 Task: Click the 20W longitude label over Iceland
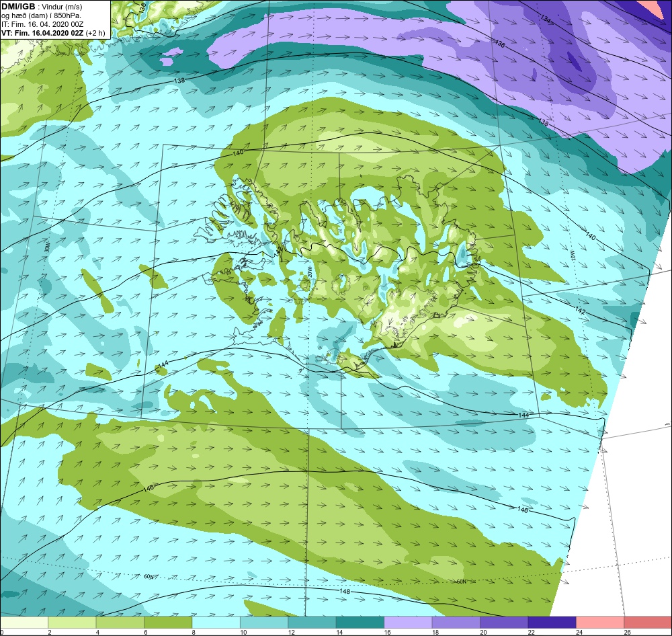tap(309, 273)
